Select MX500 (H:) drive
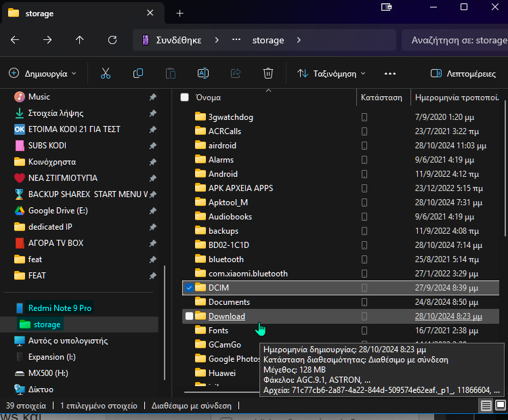Image resolution: width=508 pixels, height=420 pixels. 48,373
